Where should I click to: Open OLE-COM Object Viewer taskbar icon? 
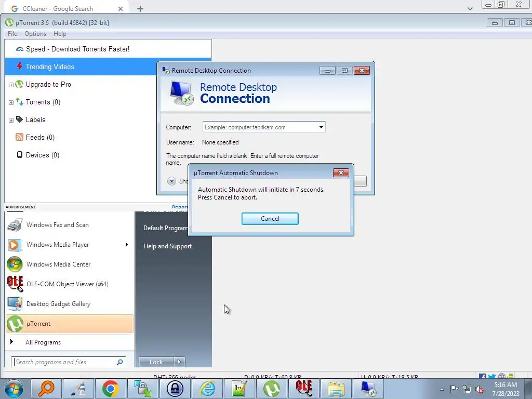303,389
